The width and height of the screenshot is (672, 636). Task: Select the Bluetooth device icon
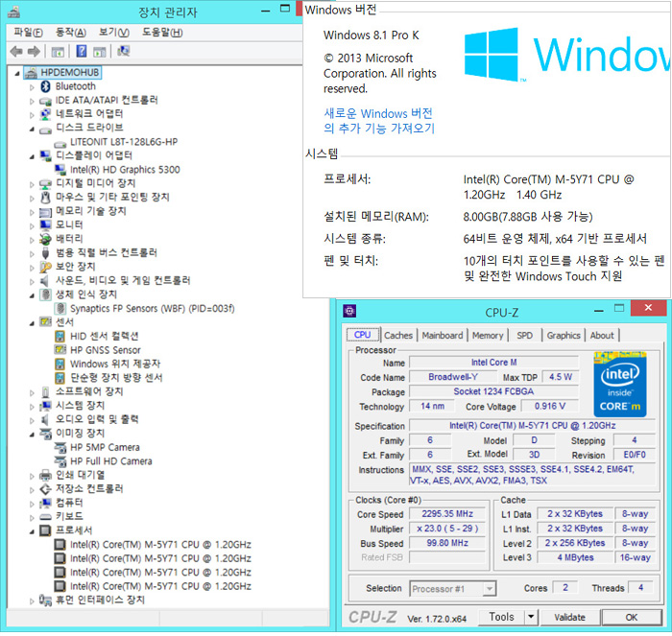(45, 86)
